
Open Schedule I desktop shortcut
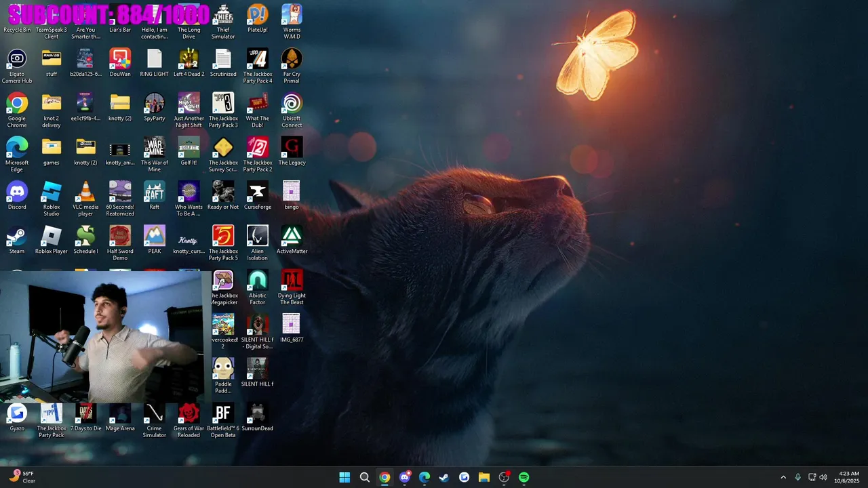pyautogui.click(x=85, y=239)
